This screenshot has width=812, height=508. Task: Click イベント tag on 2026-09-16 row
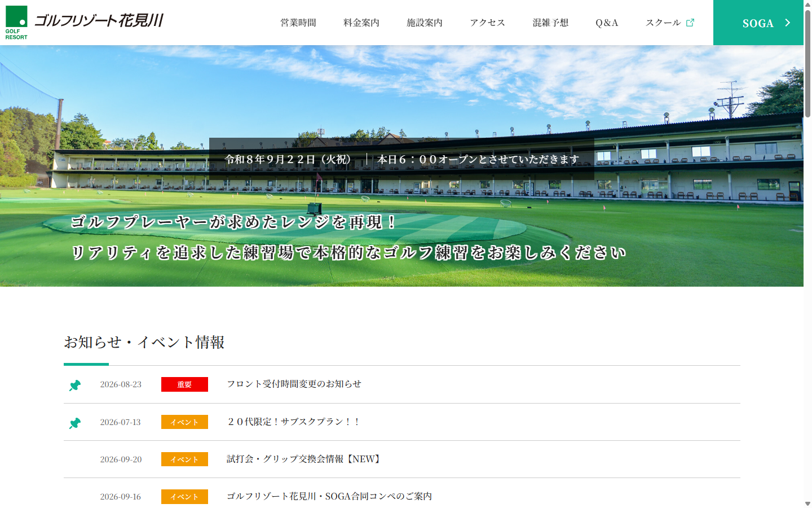(x=184, y=497)
